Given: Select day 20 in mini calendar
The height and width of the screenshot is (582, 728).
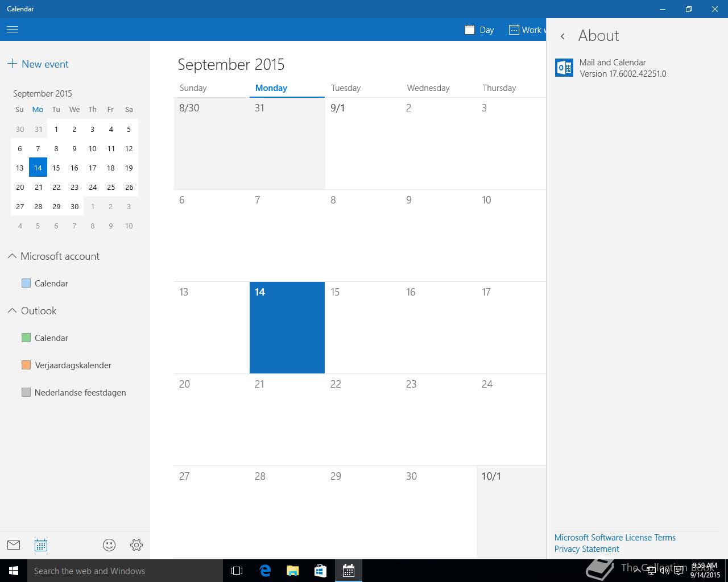Looking at the screenshot, I should pyautogui.click(x=20, y=187).
